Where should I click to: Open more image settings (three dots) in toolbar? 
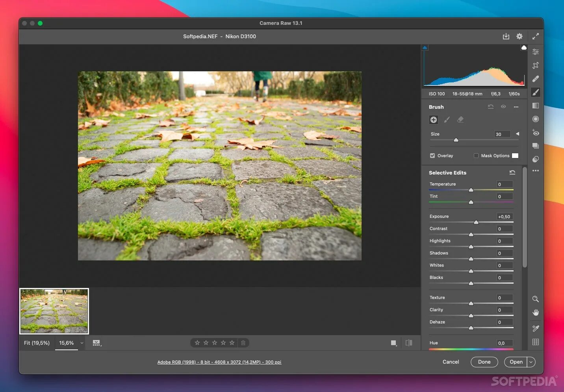(x=536, y=171)
